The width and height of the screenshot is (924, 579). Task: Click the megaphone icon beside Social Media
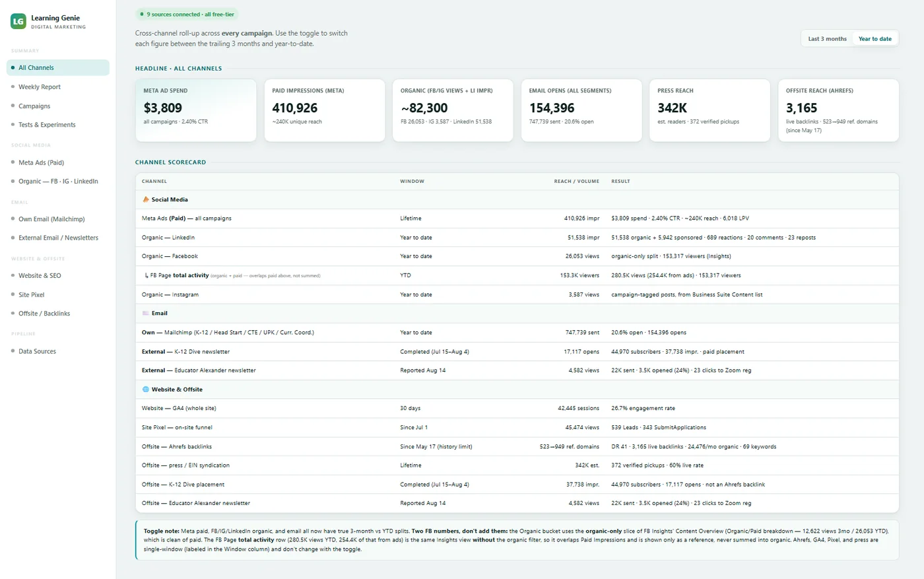coord(146,199)
